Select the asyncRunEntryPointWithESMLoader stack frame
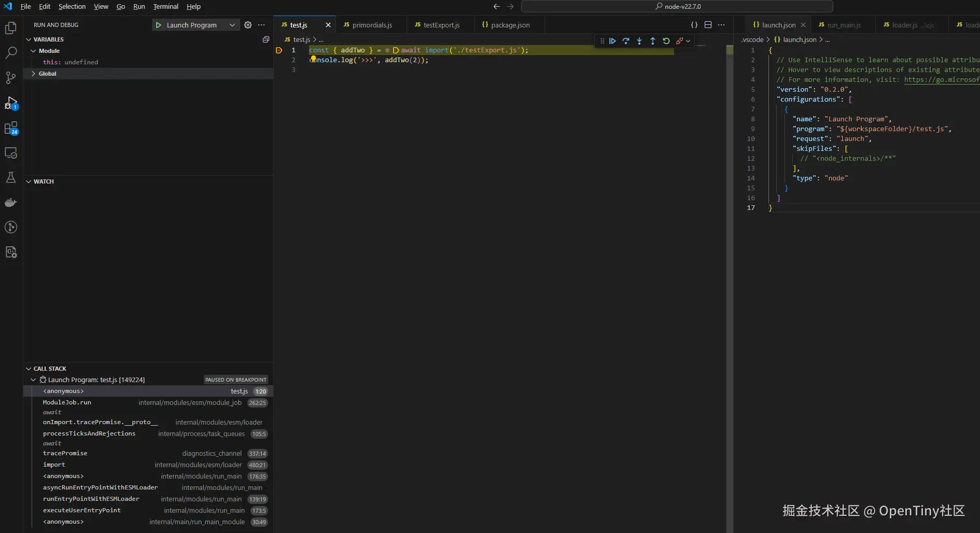The image size is (980, 533). [148, 488]
